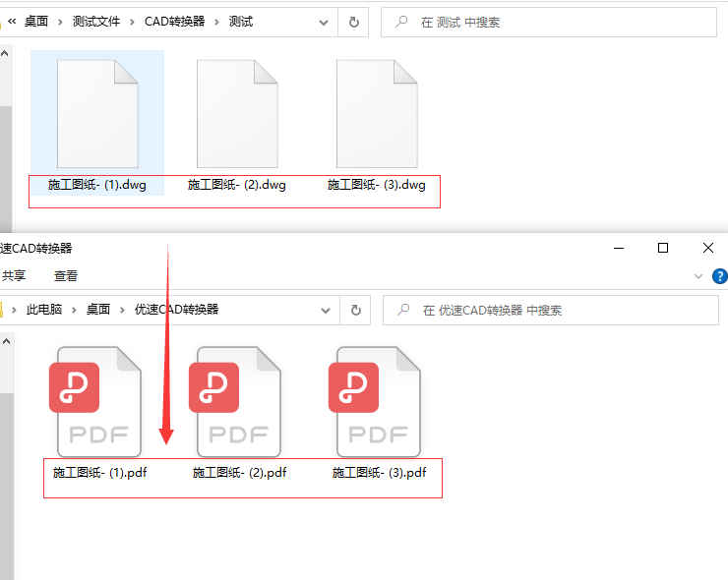728x580 pixels.
Task: Go to 此电脑 in lower window breadcrumb
Action: click(44, 310)
